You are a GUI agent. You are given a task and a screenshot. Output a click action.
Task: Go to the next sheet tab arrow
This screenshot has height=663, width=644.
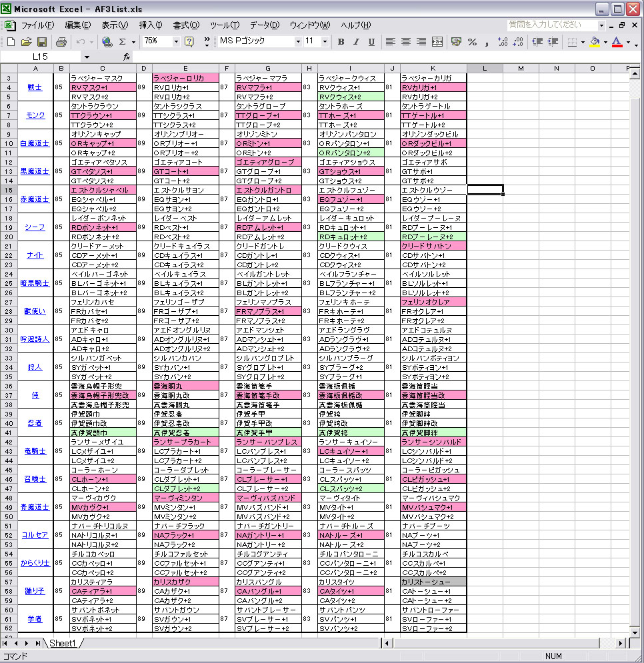click(26, 643)
